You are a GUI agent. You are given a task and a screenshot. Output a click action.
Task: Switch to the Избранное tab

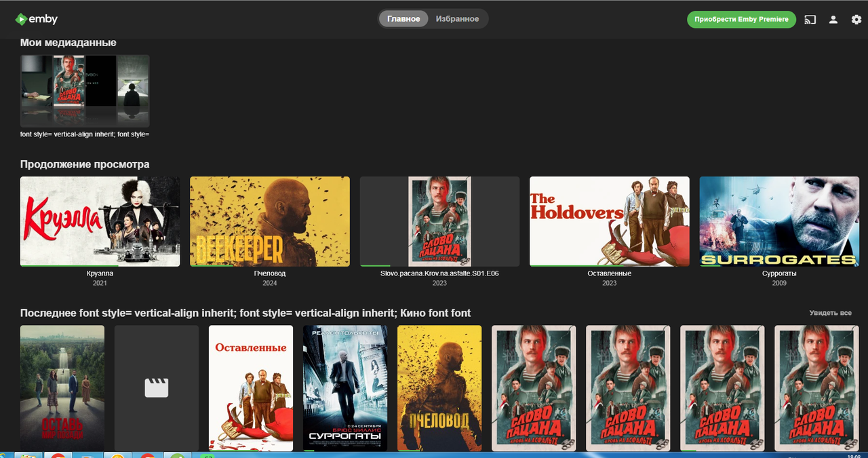[457, 19]
